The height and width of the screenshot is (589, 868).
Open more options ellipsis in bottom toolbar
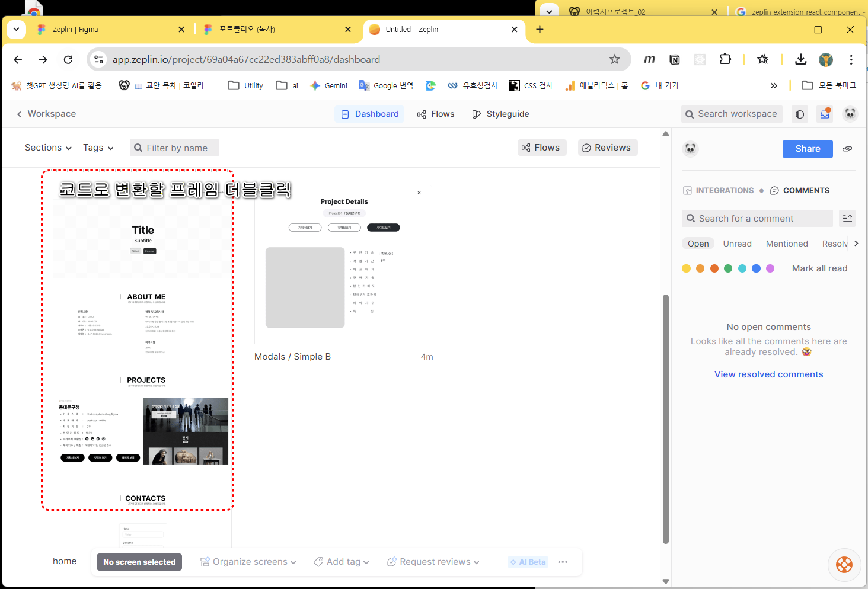[x=563, y=562]
